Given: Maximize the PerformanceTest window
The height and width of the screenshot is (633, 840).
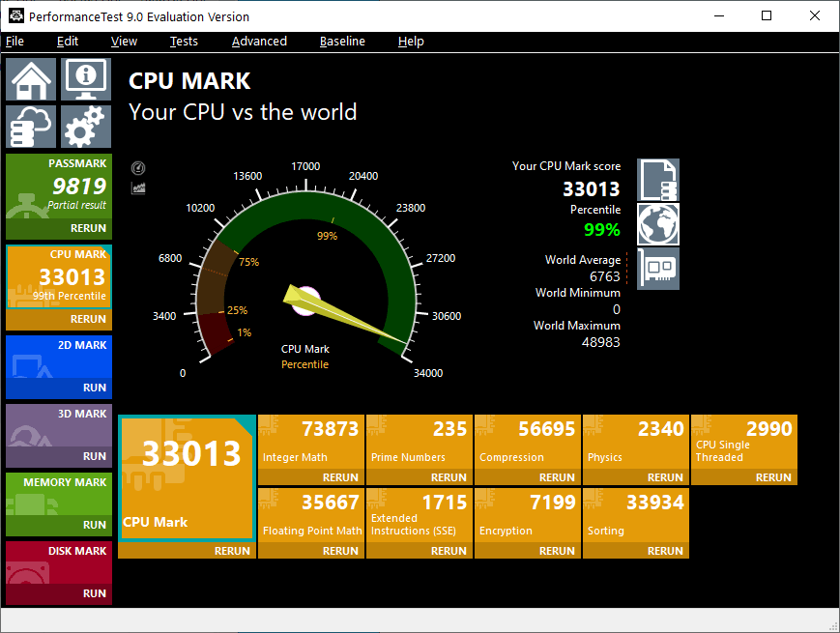Looking at the screenshot, I should point(767,16).
